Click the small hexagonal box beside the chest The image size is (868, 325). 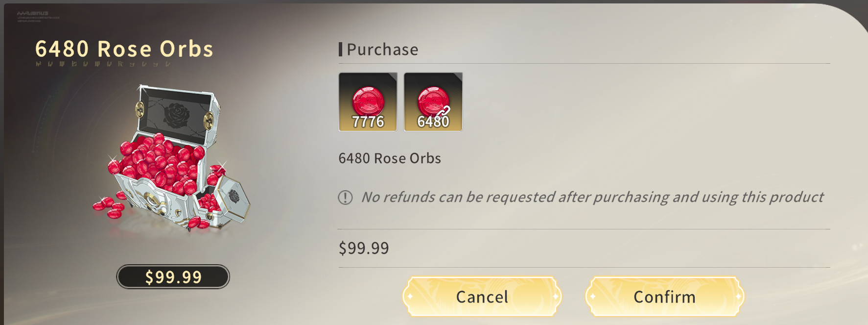(x=228, y=201)
